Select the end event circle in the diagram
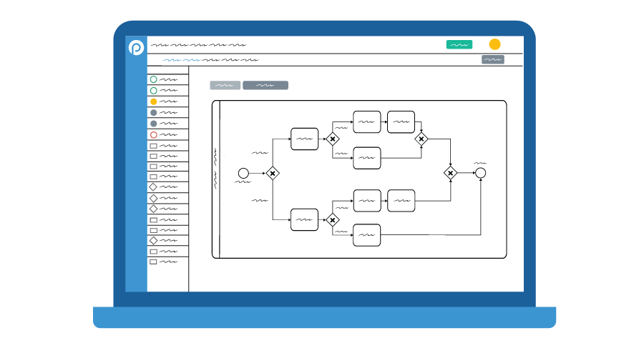The image size is (644, 343). point(481,173)
